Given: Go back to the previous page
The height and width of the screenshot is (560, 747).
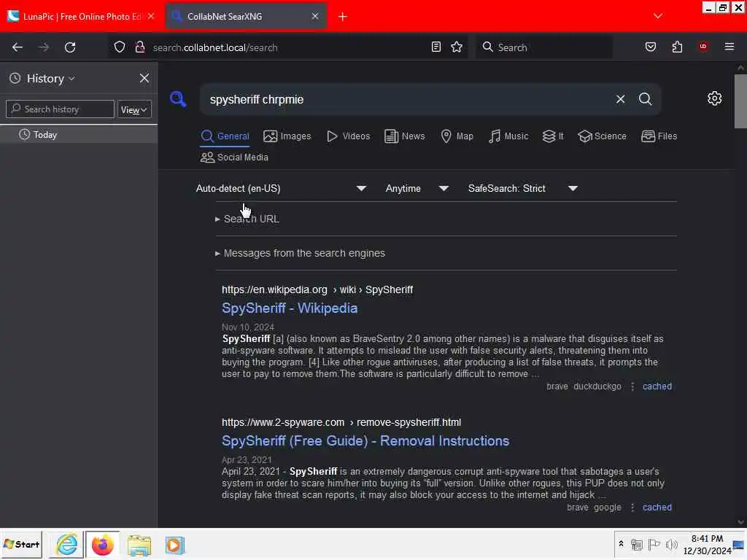Looking at the screenshot, I should 18,47.
